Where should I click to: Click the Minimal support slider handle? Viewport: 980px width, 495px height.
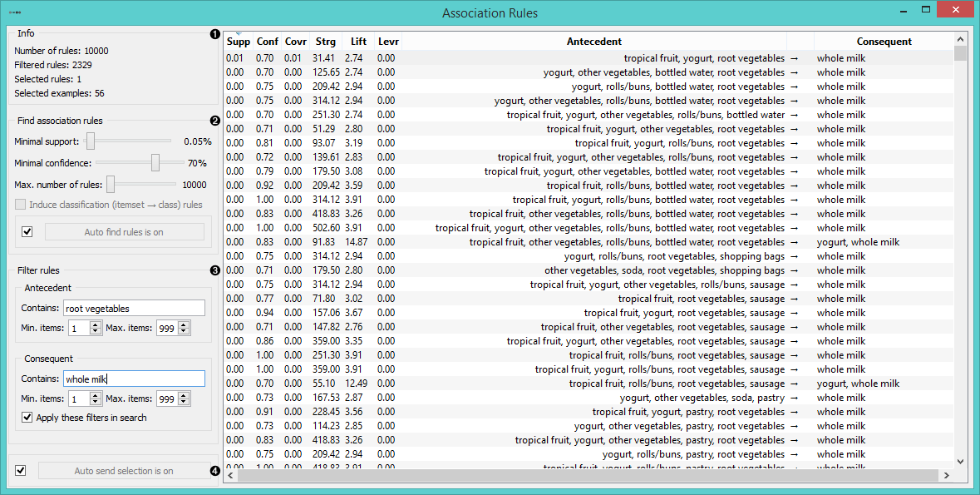[91, 141]
